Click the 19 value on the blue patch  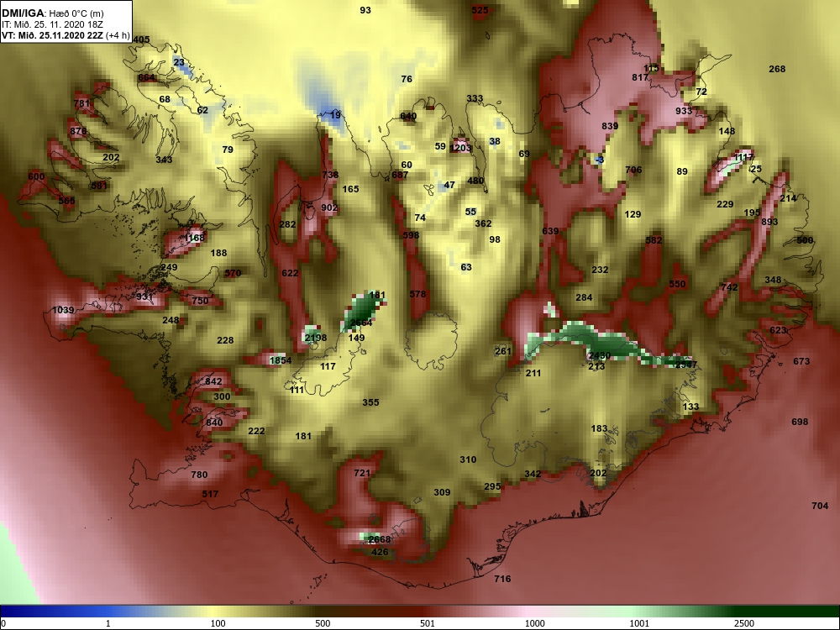(335, 114)
